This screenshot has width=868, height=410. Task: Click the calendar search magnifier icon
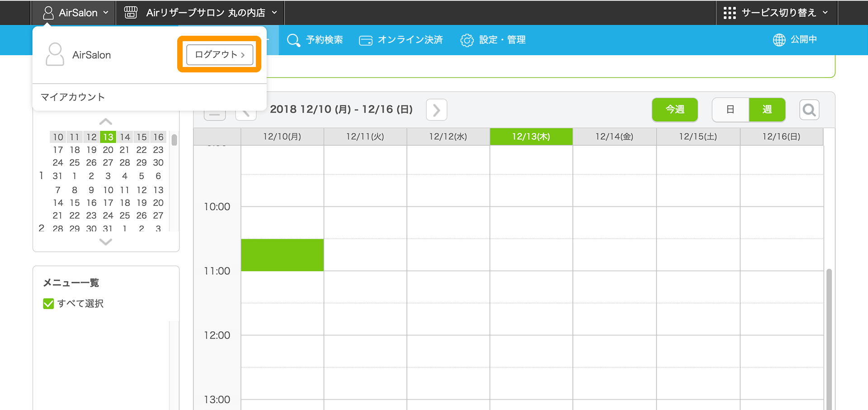pos(809,110)
